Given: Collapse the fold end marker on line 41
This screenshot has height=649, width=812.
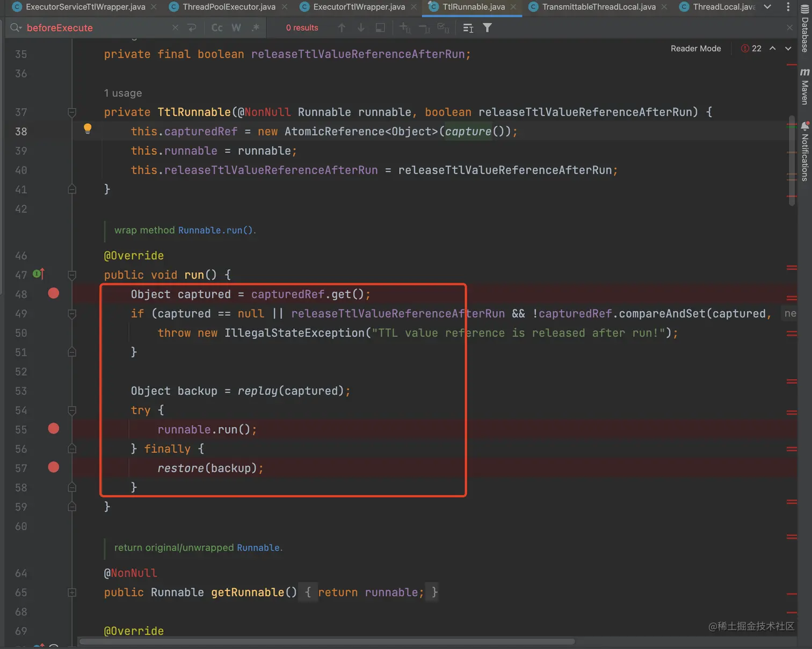Looking at the screenshot, I should point(72,189).
